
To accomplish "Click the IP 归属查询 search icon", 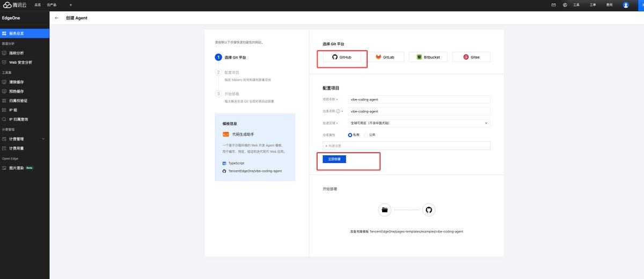I will [4, 119].
